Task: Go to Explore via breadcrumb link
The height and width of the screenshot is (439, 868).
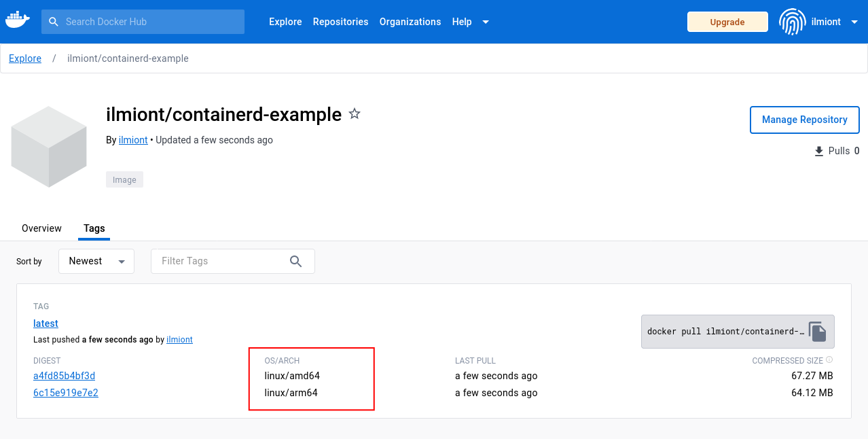Action: pyautogui.click(x=25, y=58)
